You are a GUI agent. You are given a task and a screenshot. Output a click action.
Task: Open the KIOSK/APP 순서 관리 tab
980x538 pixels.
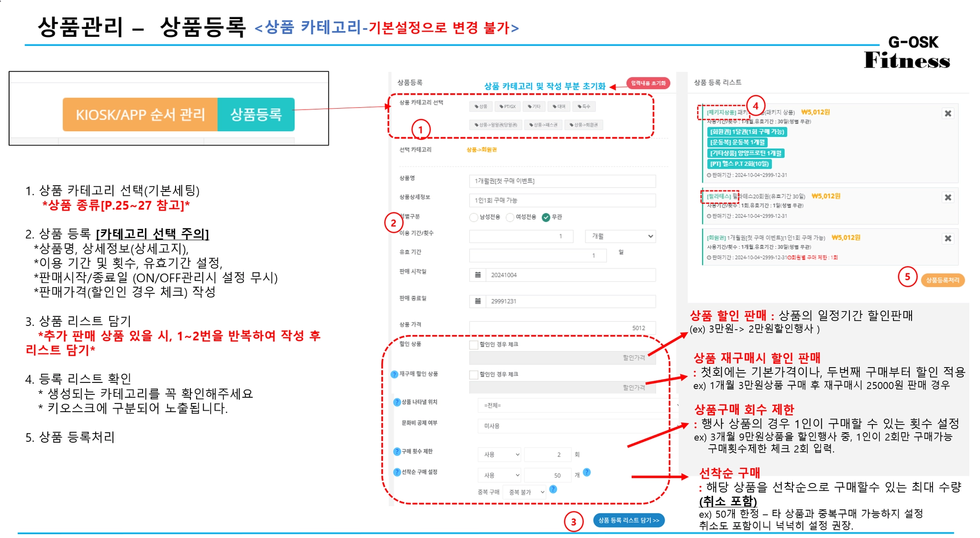pos(140,114)
